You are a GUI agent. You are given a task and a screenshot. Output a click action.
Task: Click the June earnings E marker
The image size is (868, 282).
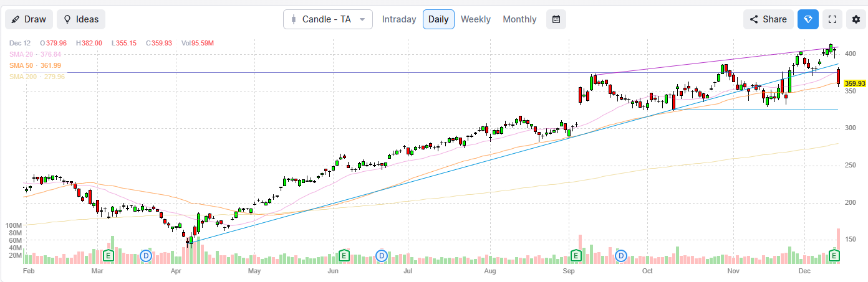coord(344,255)
